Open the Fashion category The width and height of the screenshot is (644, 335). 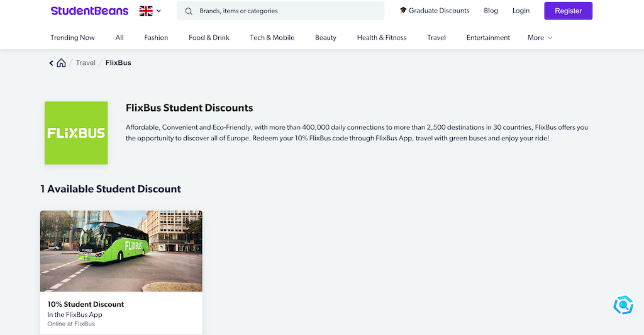point(156,37)
